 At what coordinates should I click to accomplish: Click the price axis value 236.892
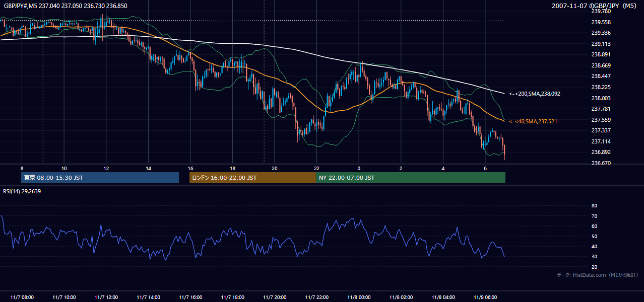point(601,152)
